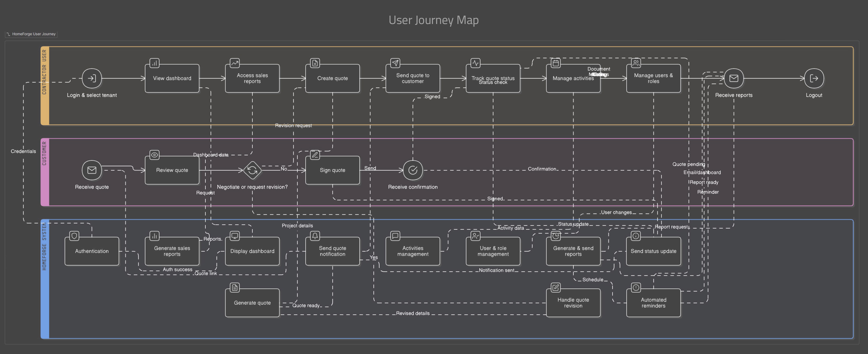Click the Login & select tenant arrow icon

92,78
